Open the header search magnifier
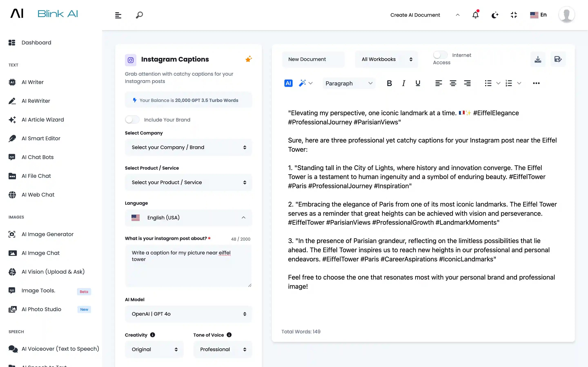Screen dimensions: 588x367 (139, 15)
